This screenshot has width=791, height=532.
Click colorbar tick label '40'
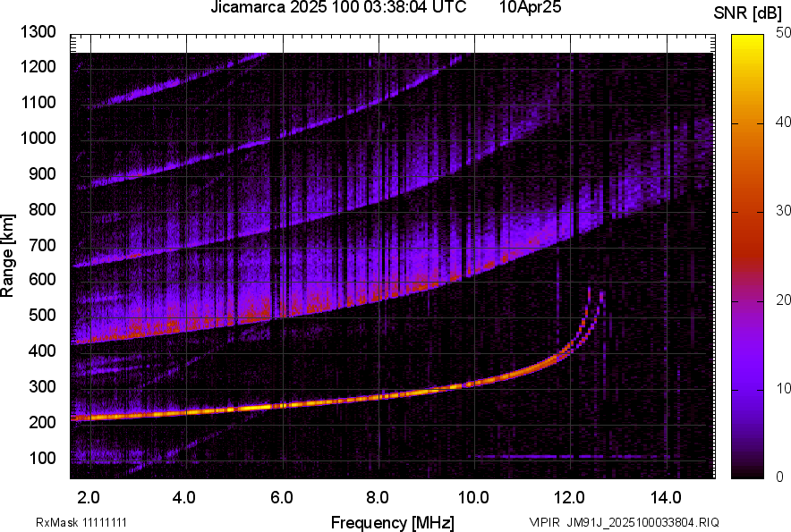[783, 122]
